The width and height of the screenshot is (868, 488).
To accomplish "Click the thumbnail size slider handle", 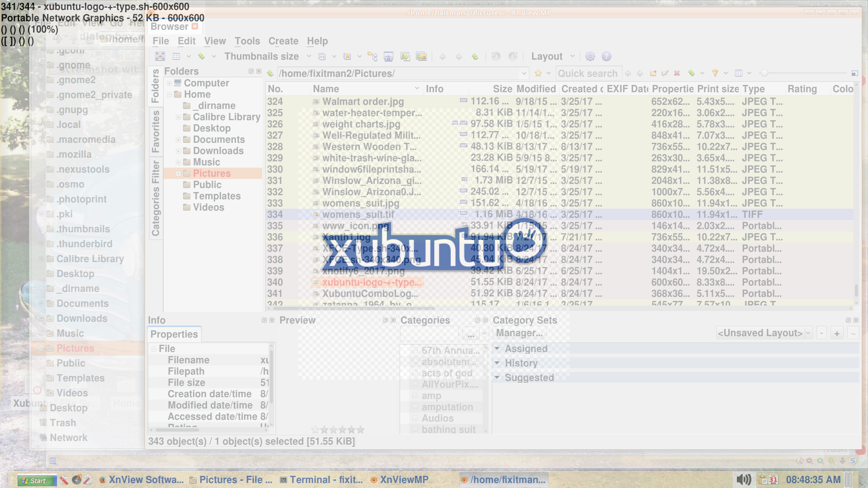I will [764, 73].
